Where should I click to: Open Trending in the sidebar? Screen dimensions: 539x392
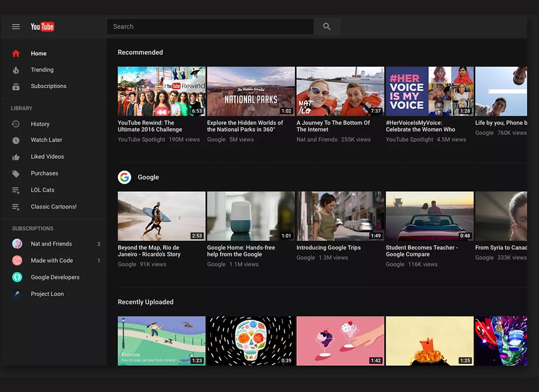(x=42, y=70)
